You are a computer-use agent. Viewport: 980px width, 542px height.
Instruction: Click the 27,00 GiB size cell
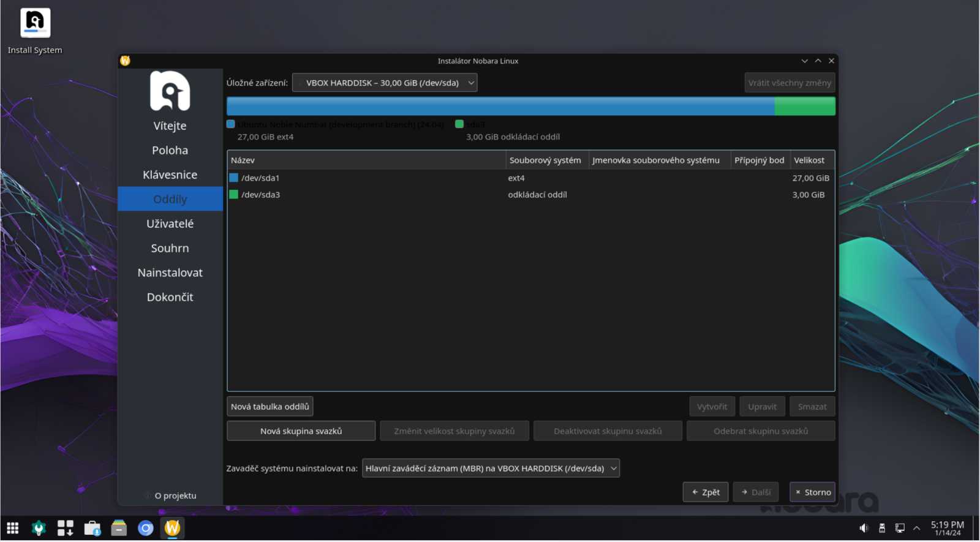click(x=811, y=178)
